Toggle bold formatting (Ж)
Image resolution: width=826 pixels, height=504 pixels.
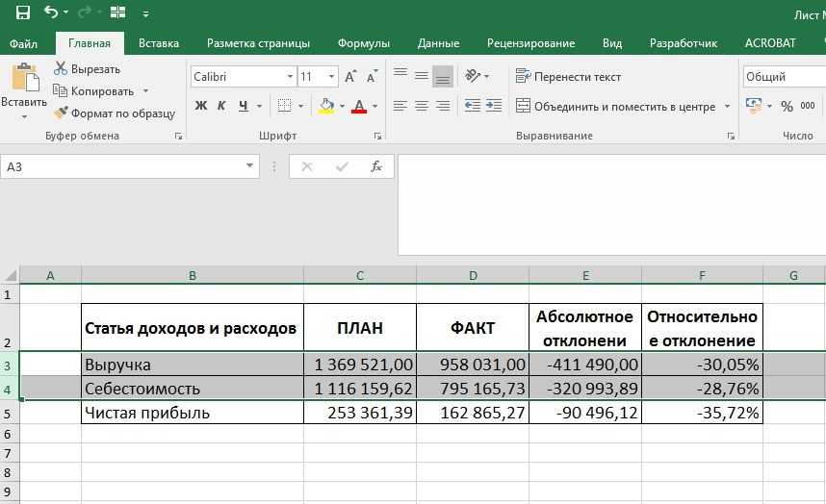pos(201,106)
